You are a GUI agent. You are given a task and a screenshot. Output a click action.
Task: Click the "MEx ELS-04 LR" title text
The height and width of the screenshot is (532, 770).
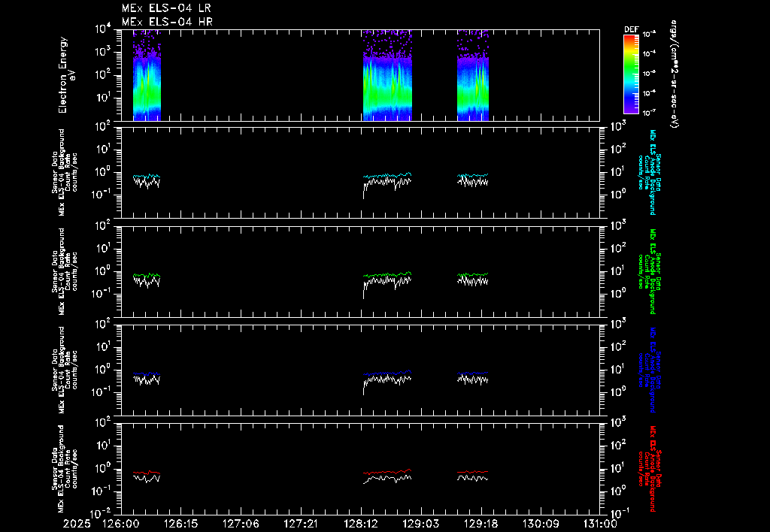pos(166,8)
